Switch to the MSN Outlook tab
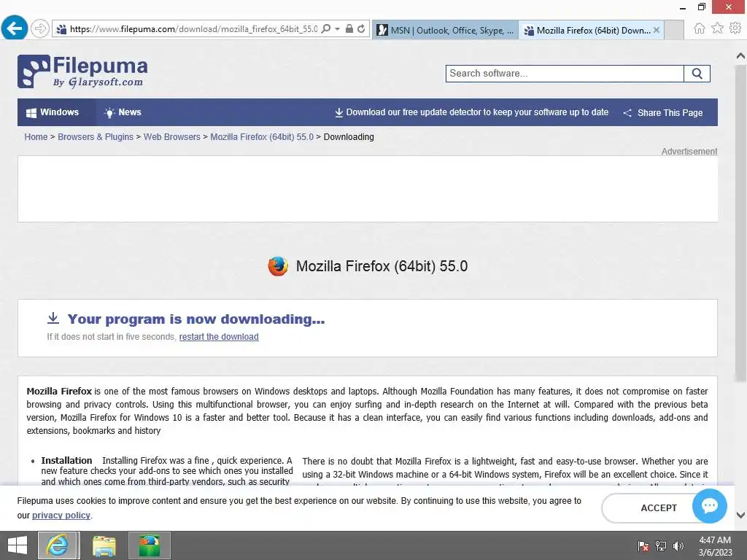The width and height of the screenshot is (747, 560). 445,30
